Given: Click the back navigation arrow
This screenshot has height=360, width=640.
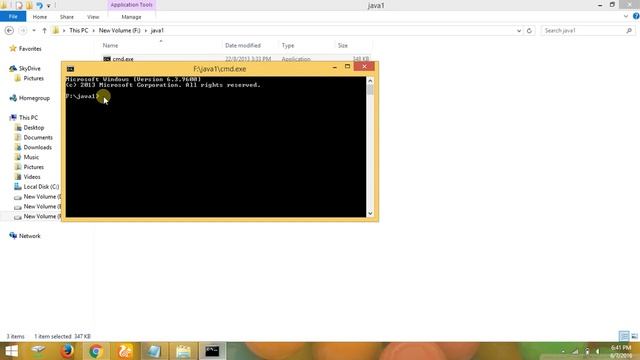Looking at the screenshot, I should [x=9, y=31].
